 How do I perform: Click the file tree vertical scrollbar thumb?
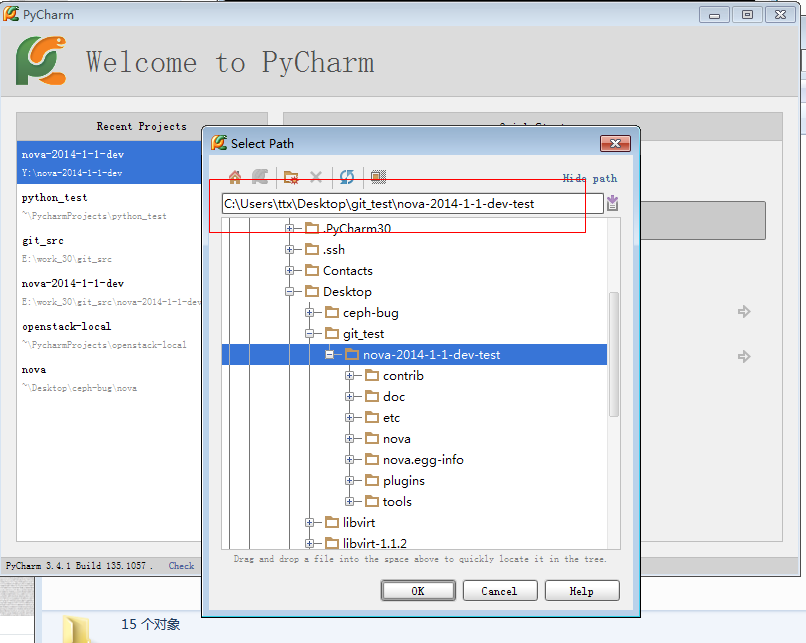tap(614, 355)
